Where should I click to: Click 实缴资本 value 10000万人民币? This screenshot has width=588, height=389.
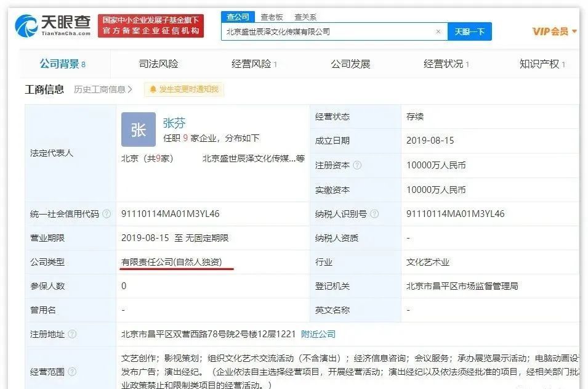(x=436, y=190)
